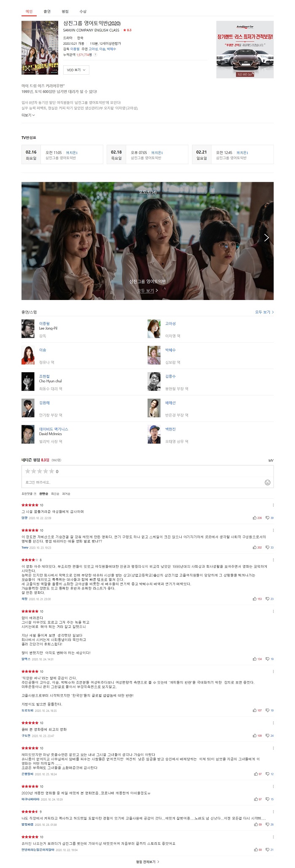Sort reviews by 찬반순

coord(43,494)
